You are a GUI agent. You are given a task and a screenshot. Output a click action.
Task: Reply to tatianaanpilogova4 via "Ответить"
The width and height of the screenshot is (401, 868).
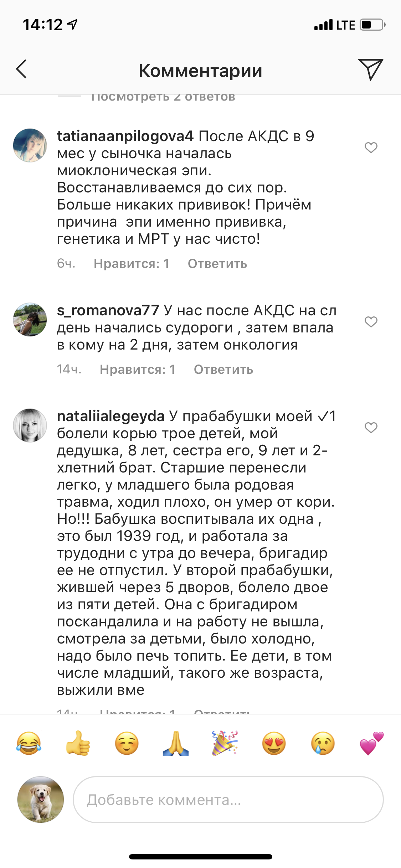(x=217, y=264)
